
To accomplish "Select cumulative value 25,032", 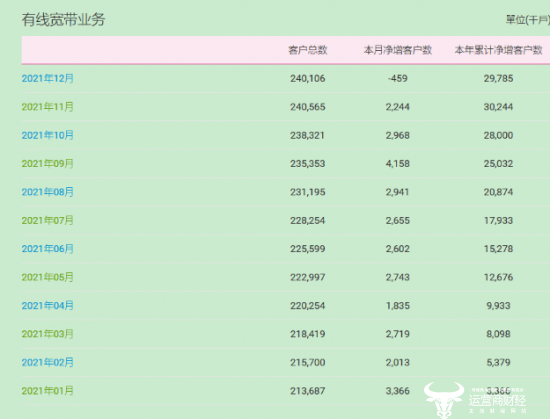I will point(498,163).
